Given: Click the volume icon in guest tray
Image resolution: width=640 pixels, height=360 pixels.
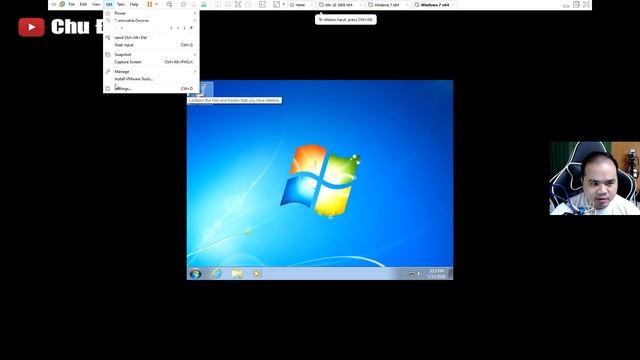Looking at the screenshot, I should tap(419, 274).
